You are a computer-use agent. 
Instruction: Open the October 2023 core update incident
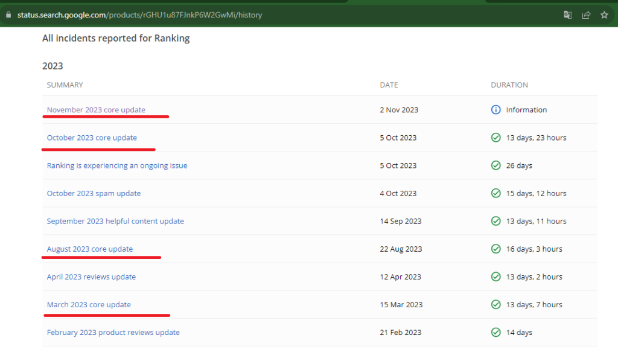click(92, 138)
